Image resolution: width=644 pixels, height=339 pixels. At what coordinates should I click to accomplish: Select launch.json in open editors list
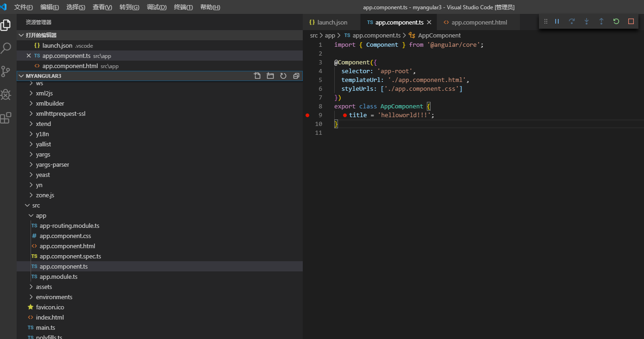160,45
